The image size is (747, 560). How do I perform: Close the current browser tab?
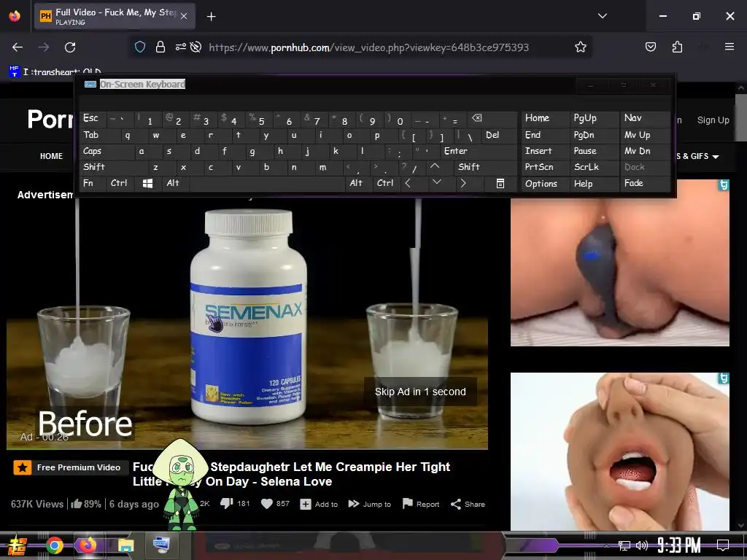pos(184,16)
